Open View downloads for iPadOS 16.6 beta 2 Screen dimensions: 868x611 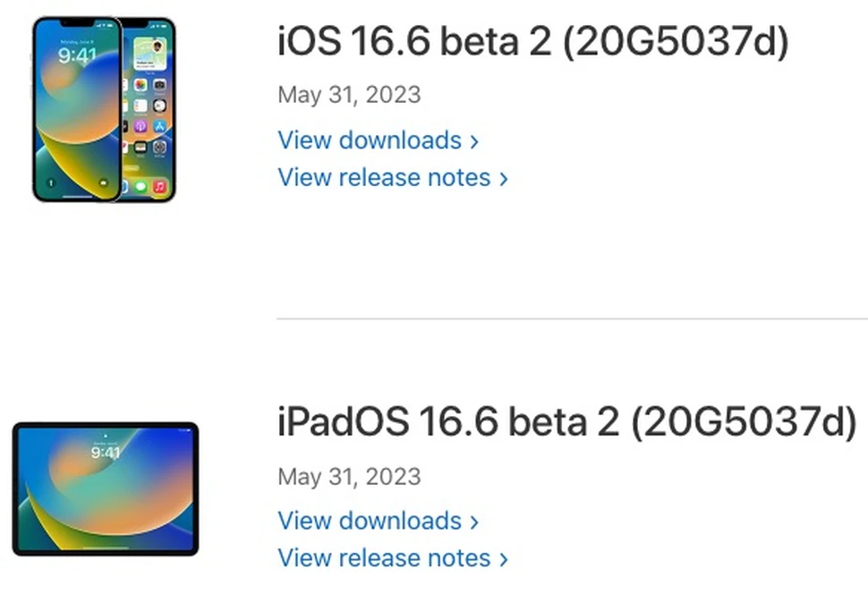point(370,521)
